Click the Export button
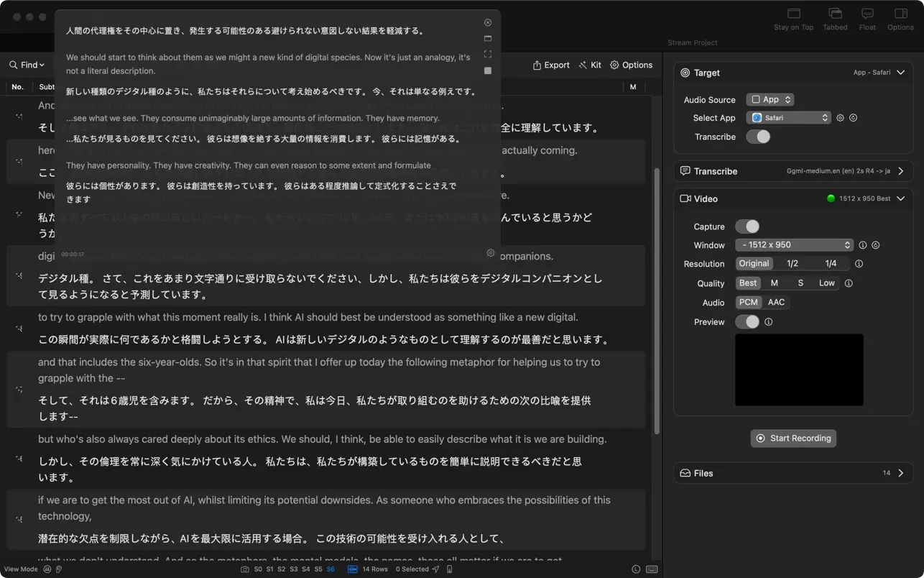The image size is (924, 578). (551, 65)
